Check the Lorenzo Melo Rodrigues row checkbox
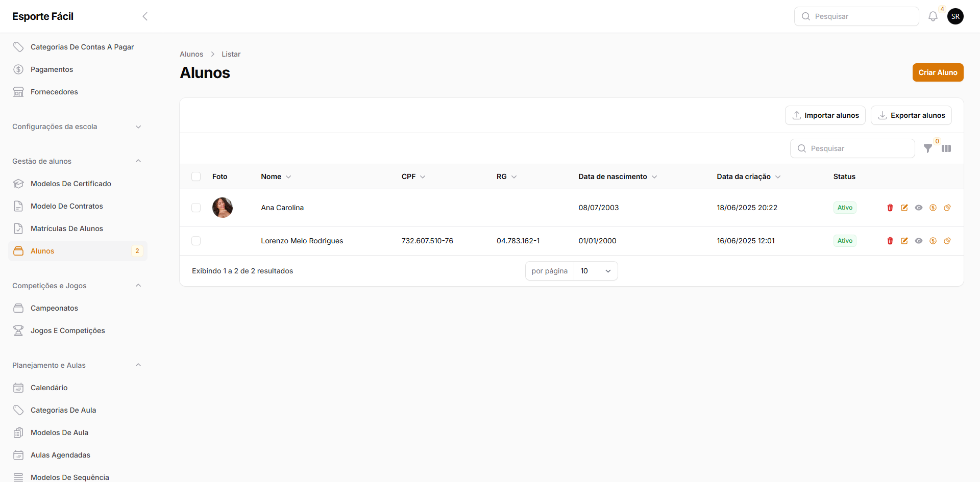Image resolution: width=980 pixels, height=482 pixels. (196, 241)
